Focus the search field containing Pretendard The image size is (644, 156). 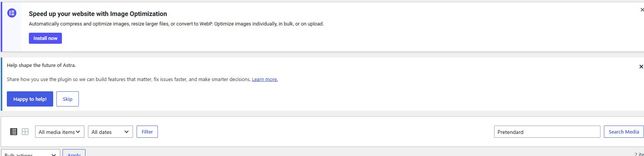(547, 132)
